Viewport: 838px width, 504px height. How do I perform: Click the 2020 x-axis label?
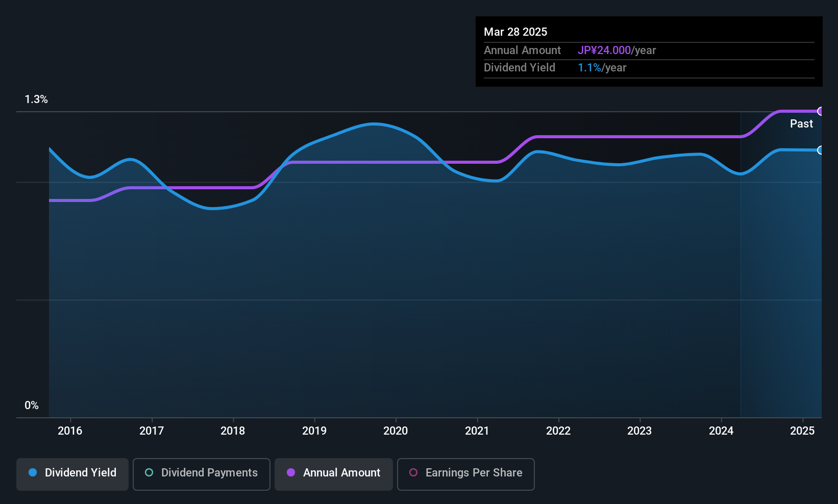coord(396,431)
